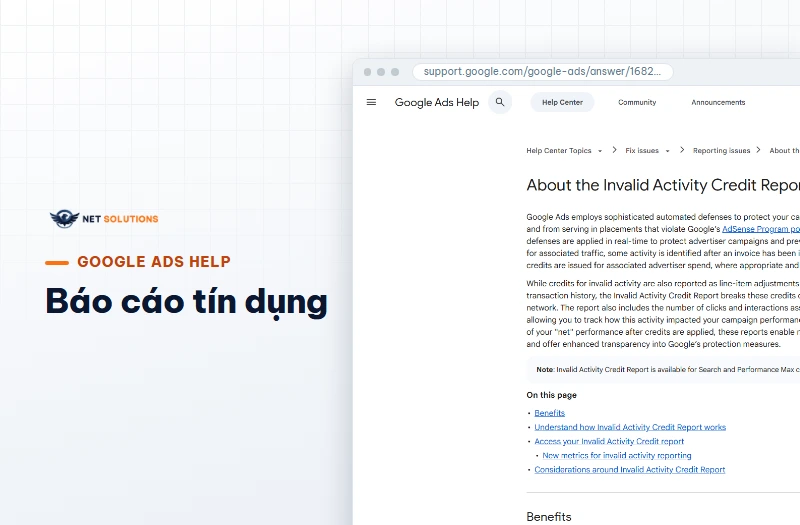Click the search magnifier icon
Image resolution: width=800 pixels, height=525 pixels.
[500, 102]
